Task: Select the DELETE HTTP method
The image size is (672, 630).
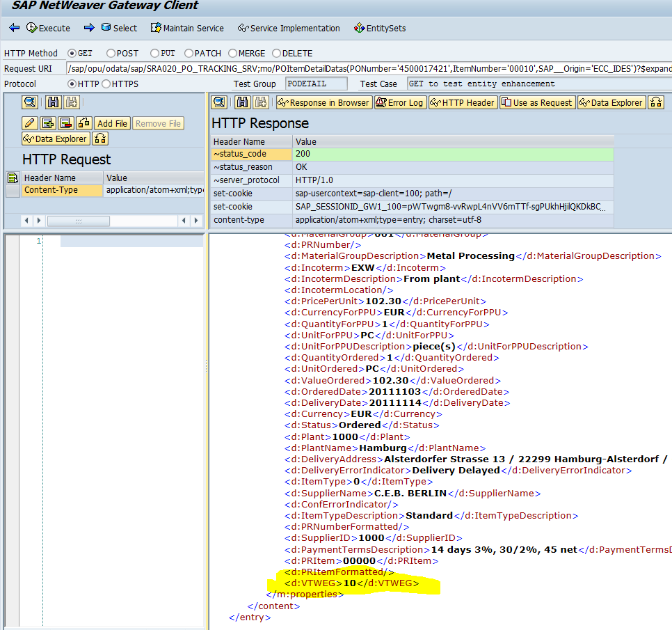Action: point(276,53)
